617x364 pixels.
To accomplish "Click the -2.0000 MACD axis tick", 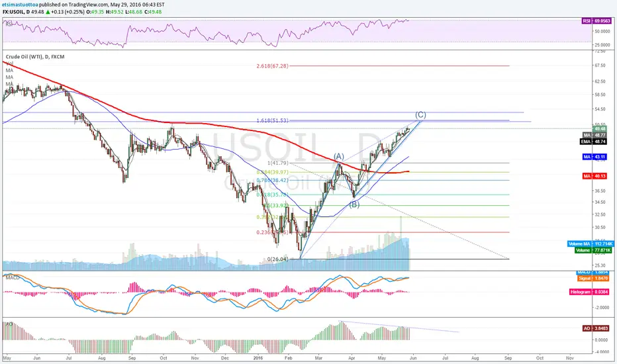I will click(602, 307).
